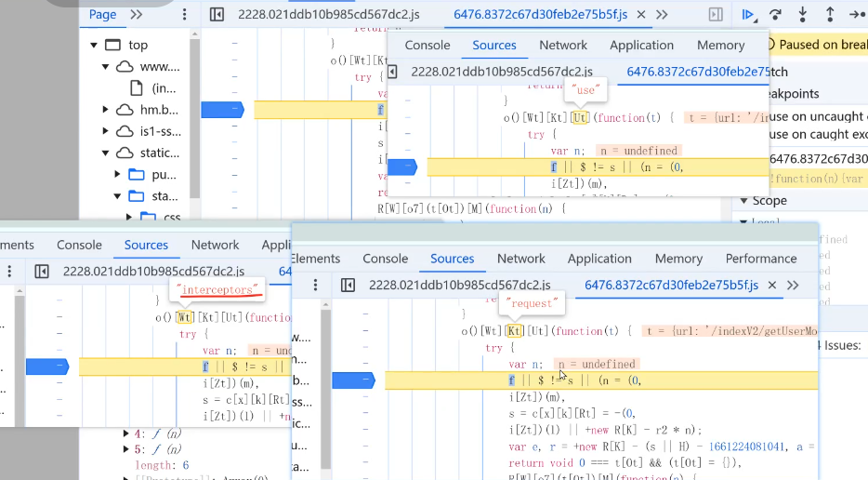This screenshot has width=868, height=480.
Task: Open three-dot menu in bottom-left panel
Action: coord(9,271)
